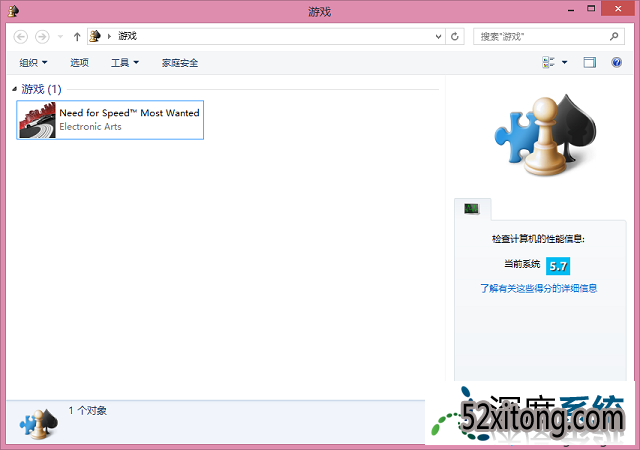Click the forward navigation arrow
640x450 pixels.
point(42,37)
